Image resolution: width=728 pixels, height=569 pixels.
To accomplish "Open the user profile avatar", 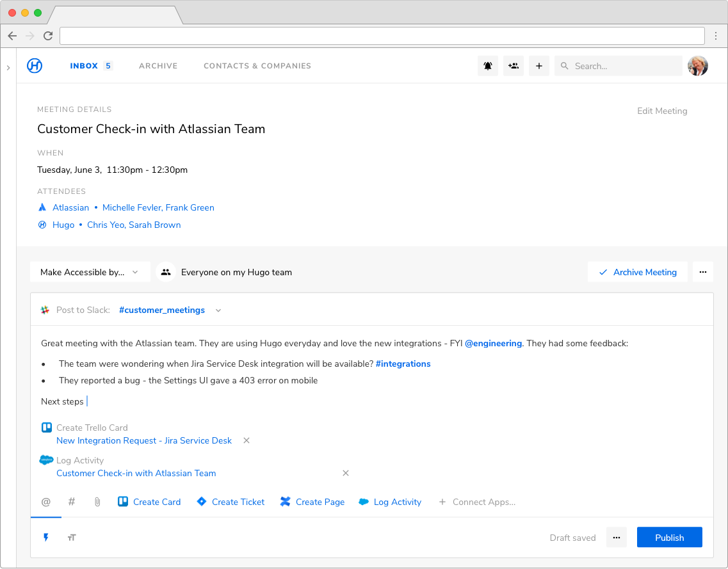I will click(x=698, y=66).
